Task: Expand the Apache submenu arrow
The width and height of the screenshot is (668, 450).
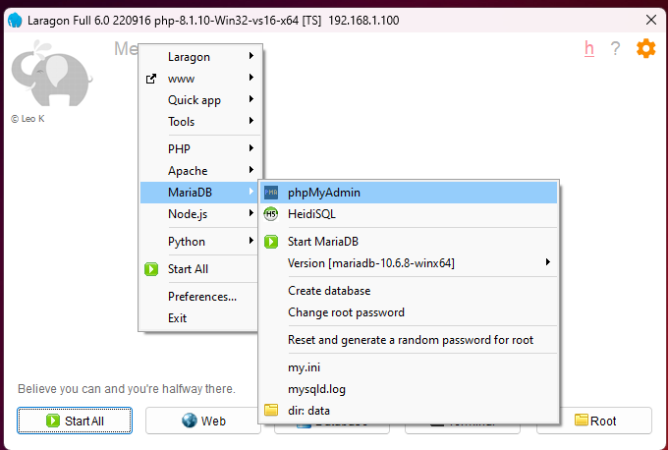Action: (251, 170)
